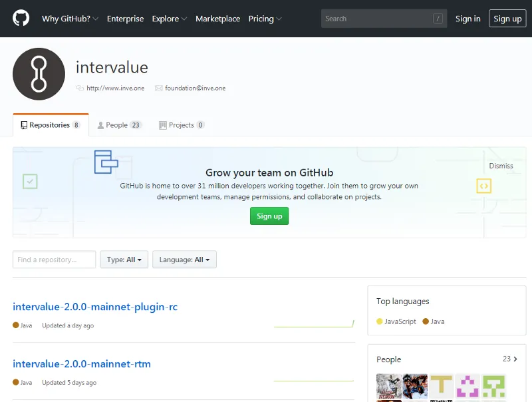Viewport: 532px width, 402px height.
Task: Click the link icon beside website URL
Action: click(x=80, y=89)
